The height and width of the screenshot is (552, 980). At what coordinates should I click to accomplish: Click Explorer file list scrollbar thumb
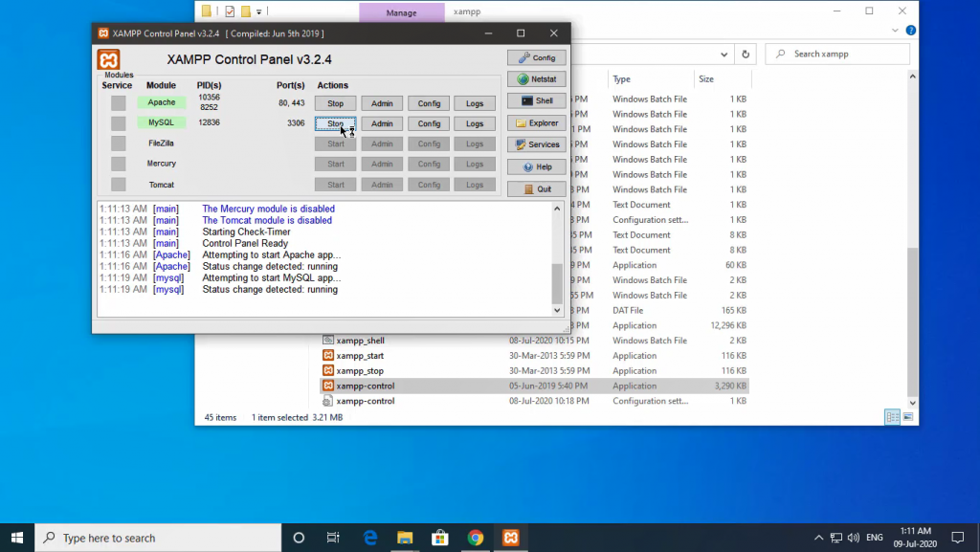912,321
